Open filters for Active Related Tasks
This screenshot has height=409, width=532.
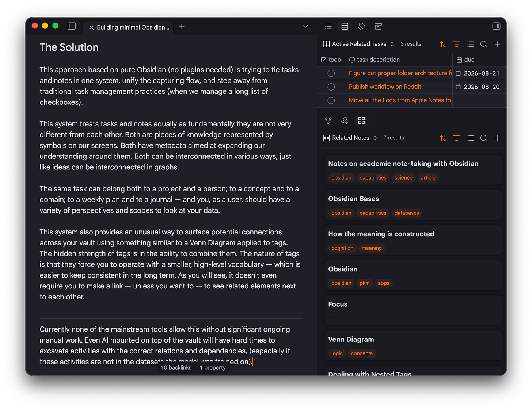pos(457,44)
